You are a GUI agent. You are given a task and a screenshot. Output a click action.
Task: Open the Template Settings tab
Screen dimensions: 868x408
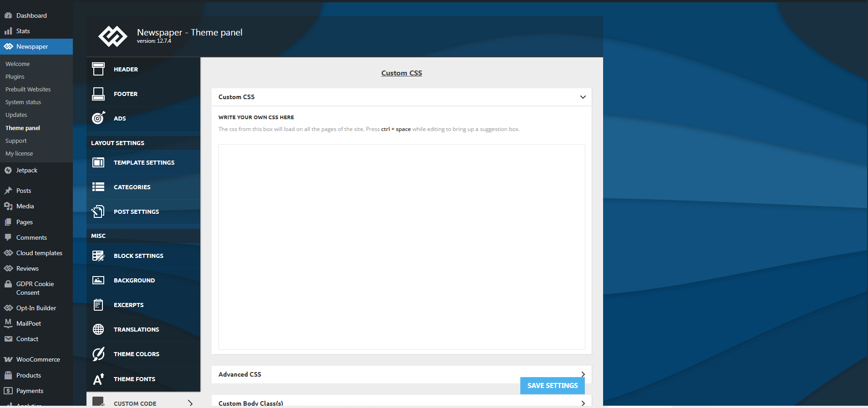[143, 162]
